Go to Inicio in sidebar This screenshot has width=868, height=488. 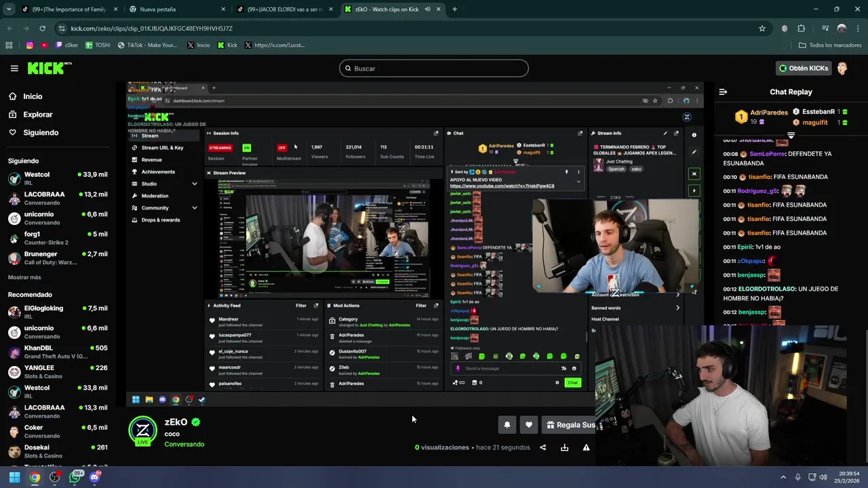(33, 96)
